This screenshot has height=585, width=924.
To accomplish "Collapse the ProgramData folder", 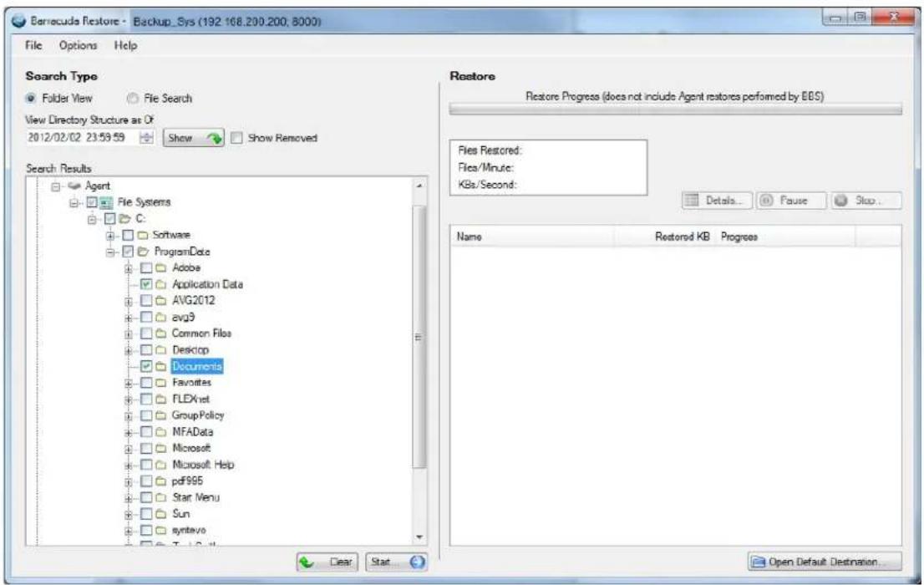I will coord(110,252).
